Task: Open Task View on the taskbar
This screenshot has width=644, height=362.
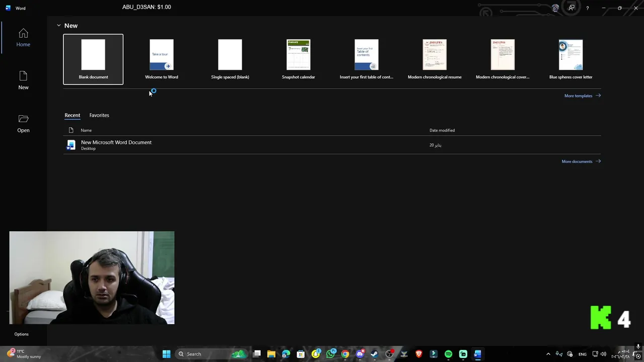Action: coord(257,354)
